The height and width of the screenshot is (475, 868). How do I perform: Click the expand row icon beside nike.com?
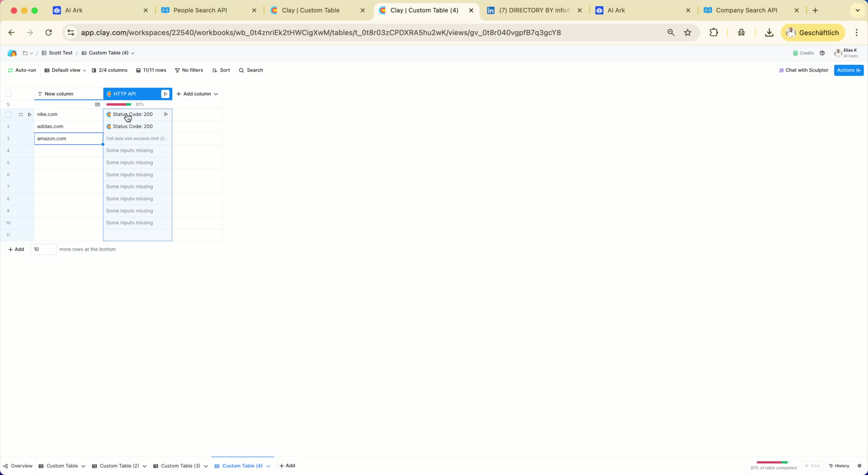tap(20, 114)
